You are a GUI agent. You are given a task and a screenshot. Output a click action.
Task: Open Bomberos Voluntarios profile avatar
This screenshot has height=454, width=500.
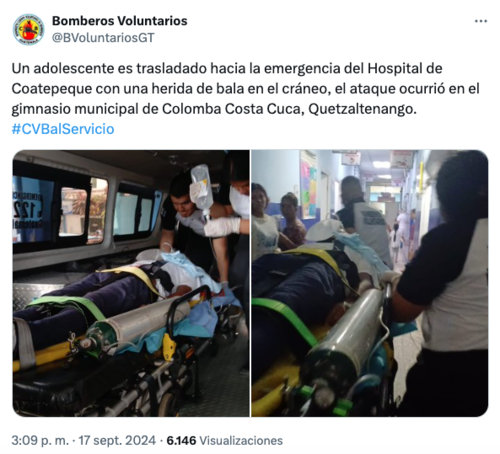pyautogui.click(x=28, y=29)
